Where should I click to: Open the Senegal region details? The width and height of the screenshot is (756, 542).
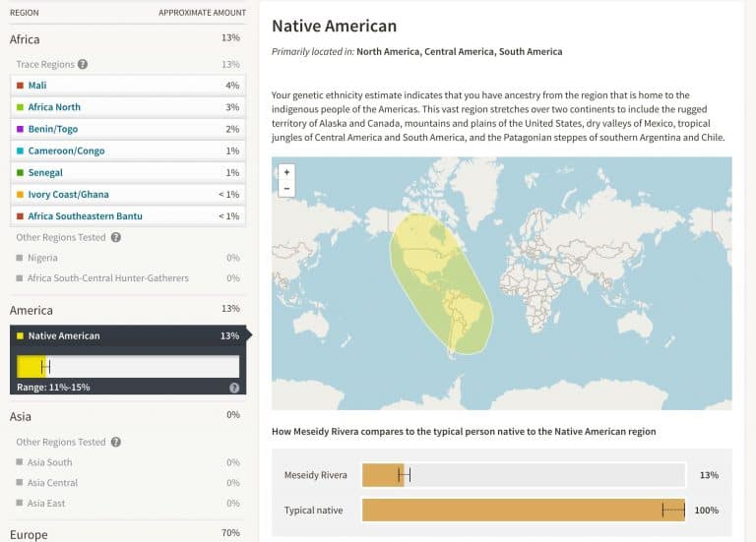coord(128,172)
